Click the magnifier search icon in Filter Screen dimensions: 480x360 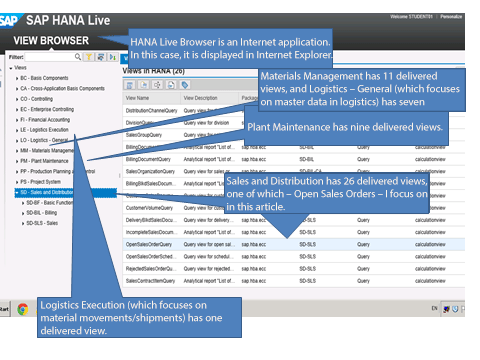(x=78, y=57)
